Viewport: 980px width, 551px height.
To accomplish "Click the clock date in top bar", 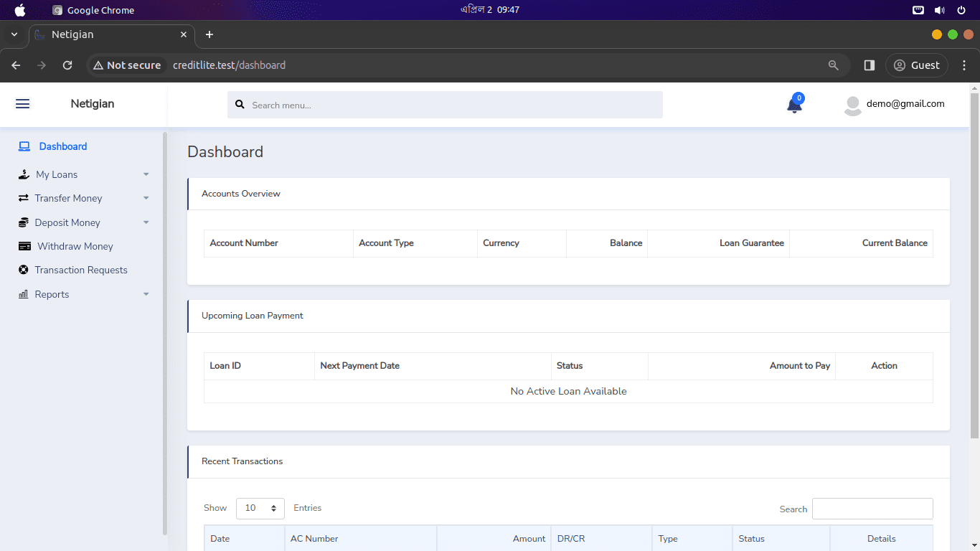I will [490, 10].
